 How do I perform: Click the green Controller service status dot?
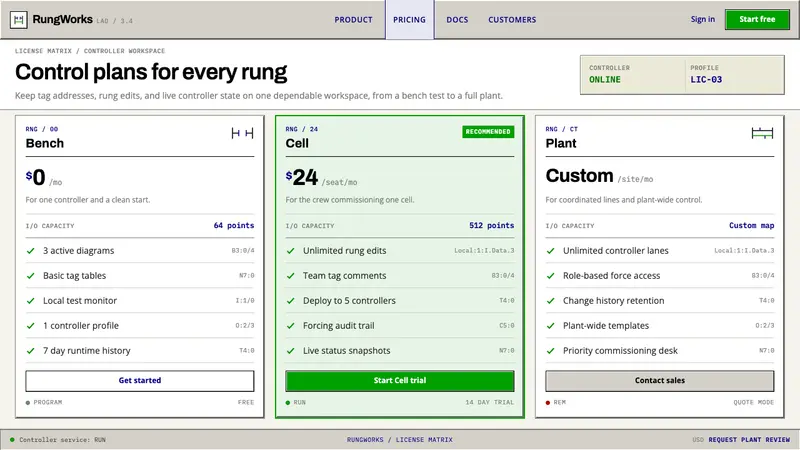(12, 439)
